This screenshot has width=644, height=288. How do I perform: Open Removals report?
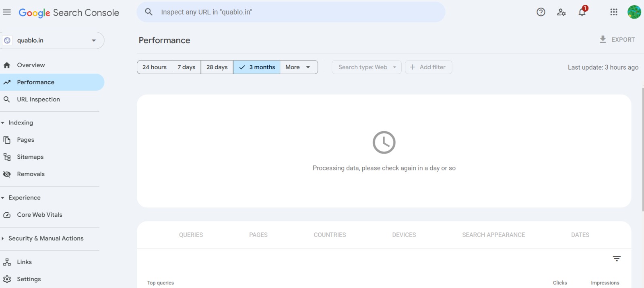(x=31, y=174)
